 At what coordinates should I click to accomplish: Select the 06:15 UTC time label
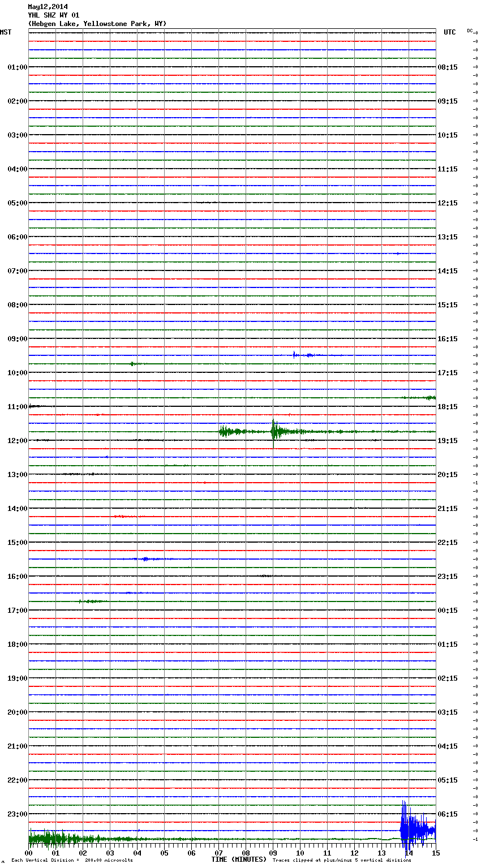[448, 814]
